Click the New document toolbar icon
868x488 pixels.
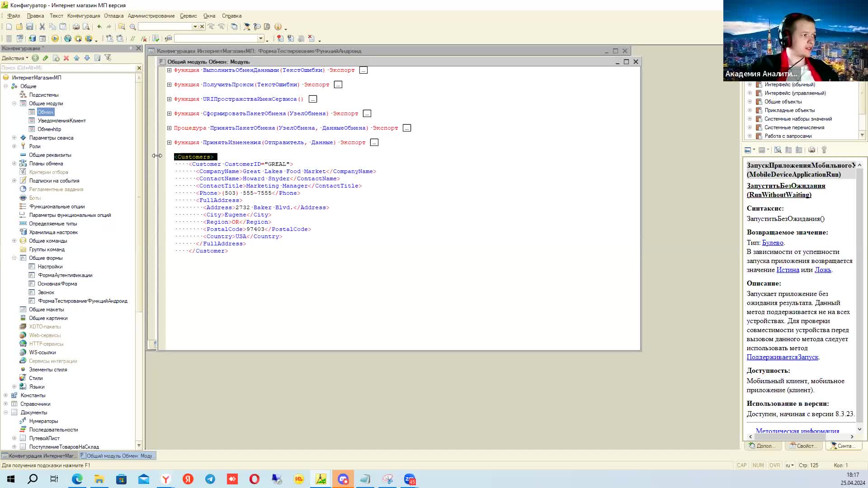(x=9, y=27)
